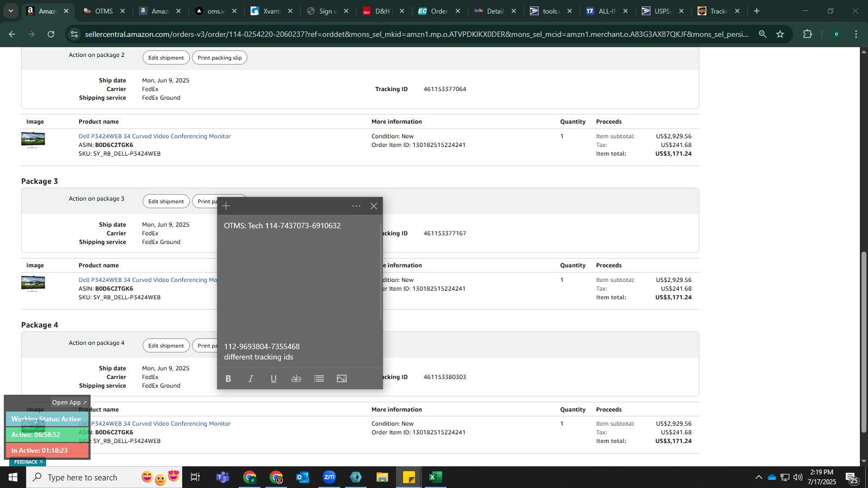Click Edit shipment for package 3
Viewport: 868px width, 488px height.
click(166, 201)
